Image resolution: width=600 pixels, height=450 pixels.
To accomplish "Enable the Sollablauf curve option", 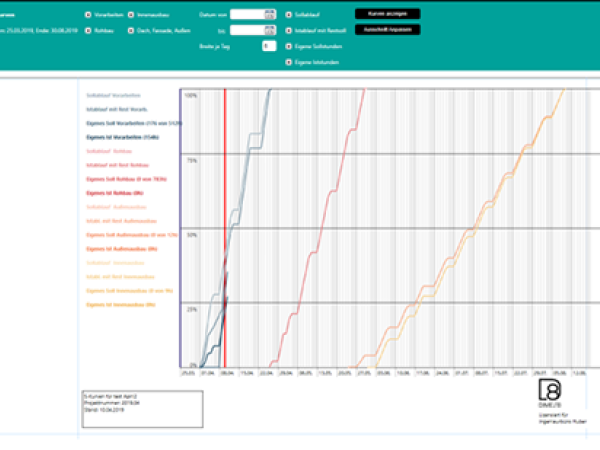I will 289,15.
